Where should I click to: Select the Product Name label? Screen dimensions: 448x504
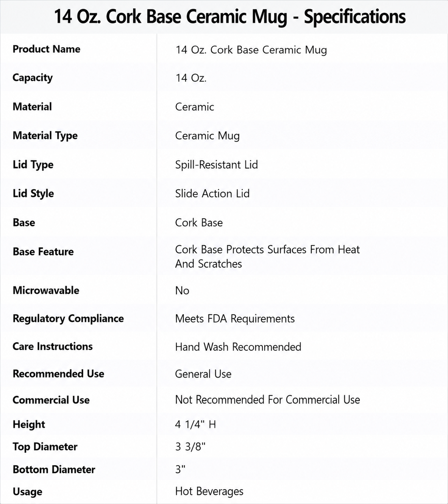tap(46, 49)
